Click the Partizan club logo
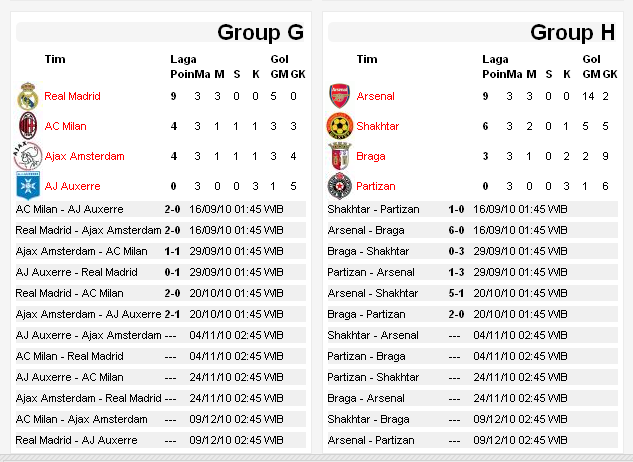Screen dimensions: 633x462 point(340,187)
